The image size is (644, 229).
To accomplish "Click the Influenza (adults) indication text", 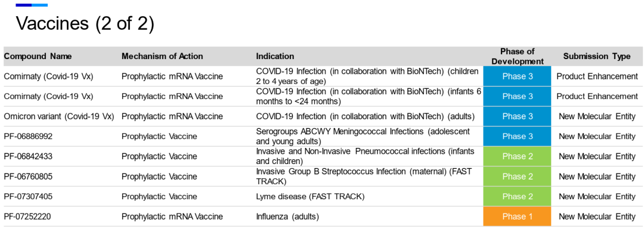I will tap(287, 216).
